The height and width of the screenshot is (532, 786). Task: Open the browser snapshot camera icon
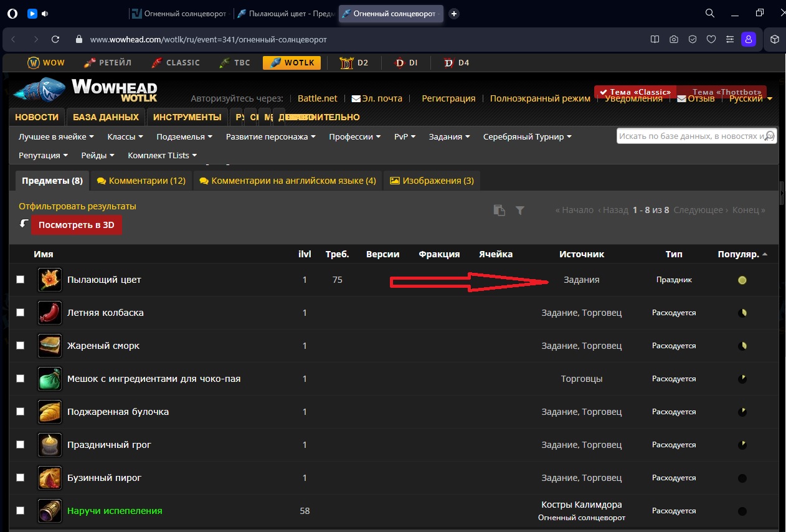673,39
